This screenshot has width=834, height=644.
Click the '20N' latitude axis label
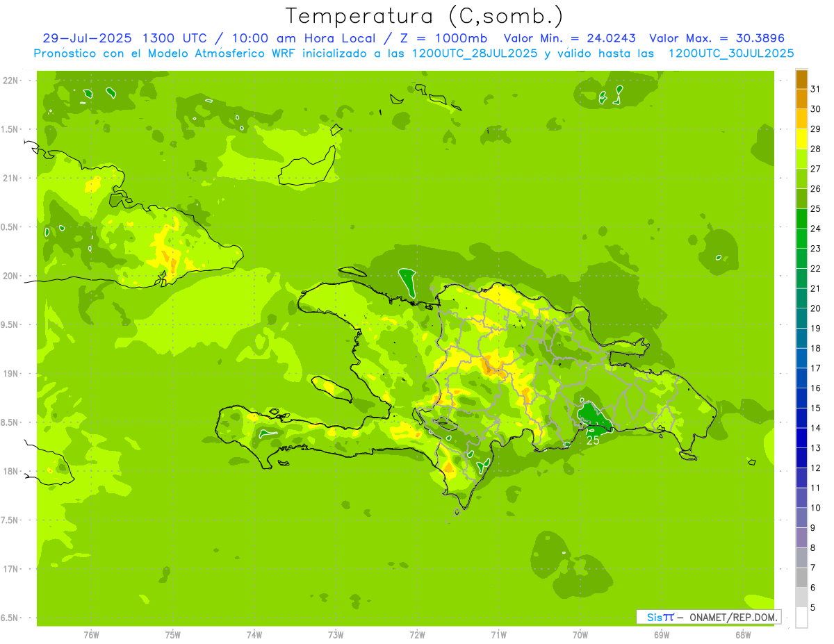(10, 276)
